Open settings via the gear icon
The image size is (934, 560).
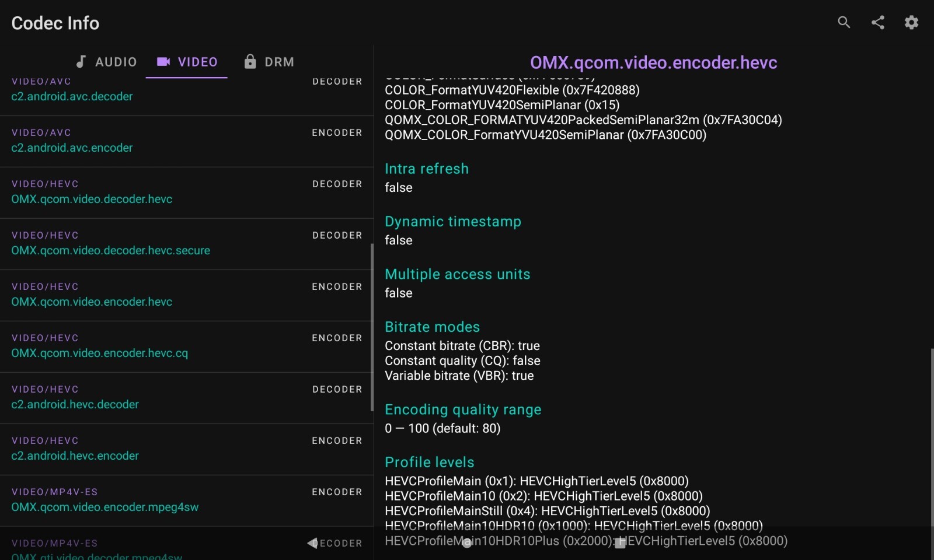911,23
